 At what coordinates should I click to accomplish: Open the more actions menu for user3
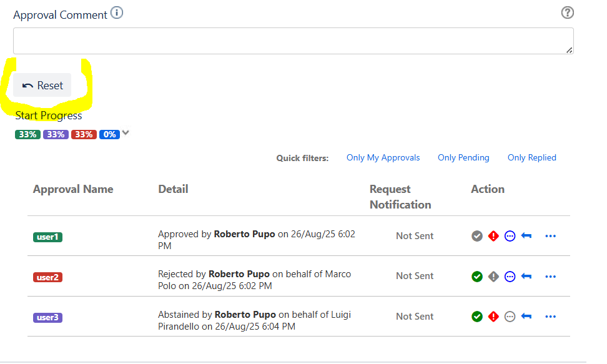[x=550, y=317]
